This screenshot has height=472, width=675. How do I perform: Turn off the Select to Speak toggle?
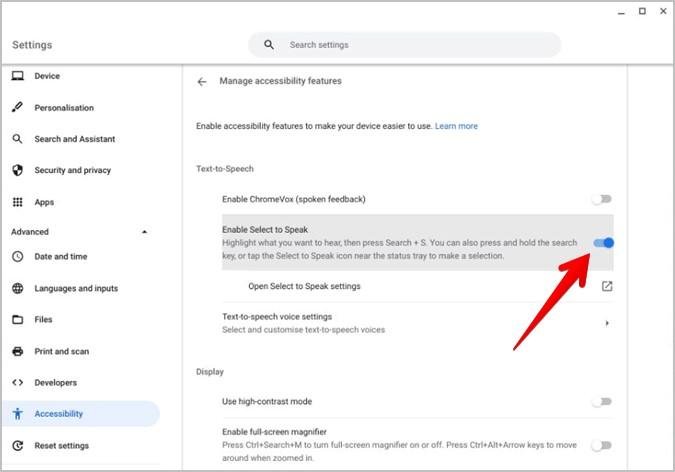[x=603, y=243]
